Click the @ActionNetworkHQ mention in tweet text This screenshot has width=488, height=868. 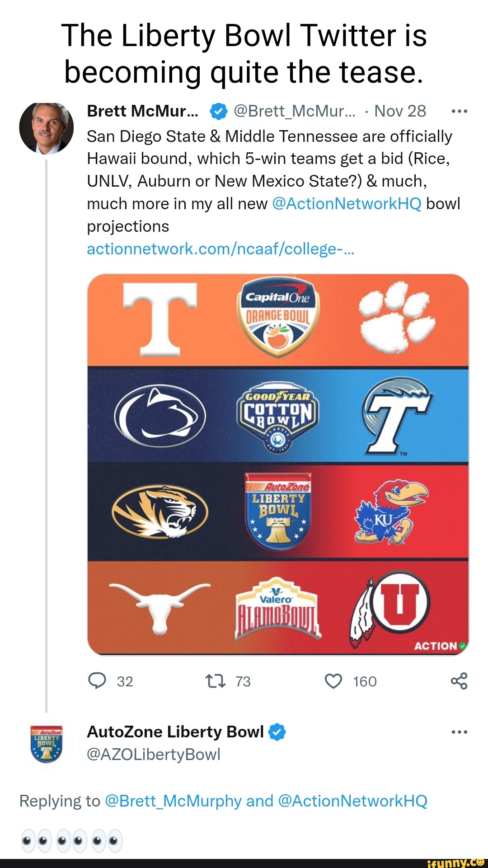[x=347, y=204]
